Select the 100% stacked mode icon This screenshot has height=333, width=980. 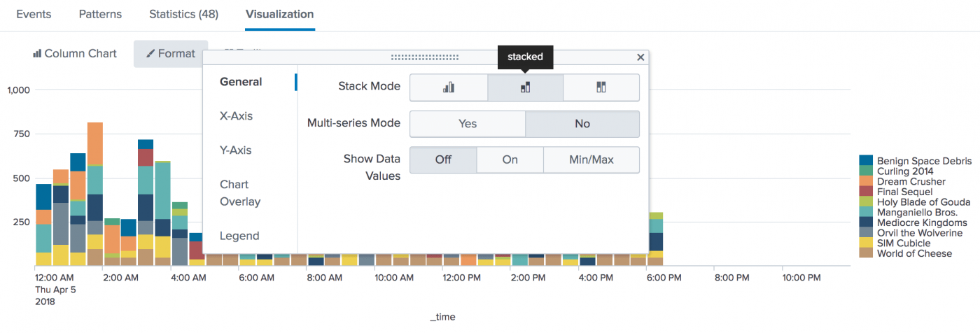click(601, 87)
